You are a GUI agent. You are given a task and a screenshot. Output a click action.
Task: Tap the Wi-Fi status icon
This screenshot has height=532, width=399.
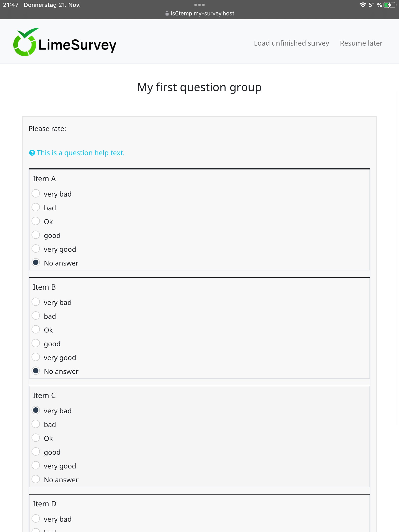pos(363,5)
